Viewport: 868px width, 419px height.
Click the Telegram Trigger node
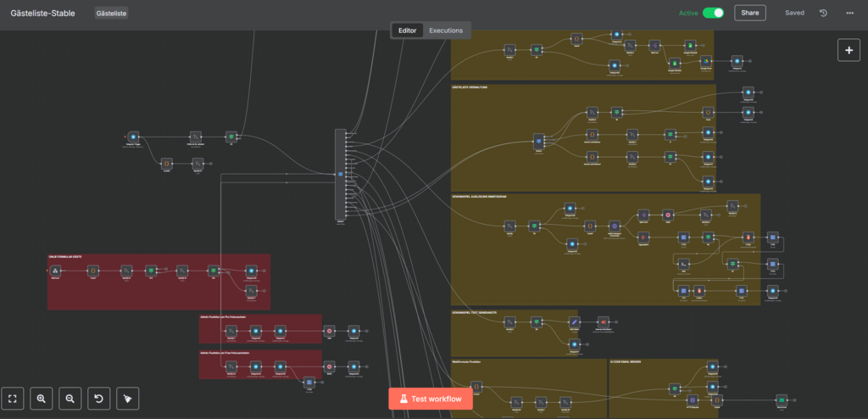[x=133, y=137]
